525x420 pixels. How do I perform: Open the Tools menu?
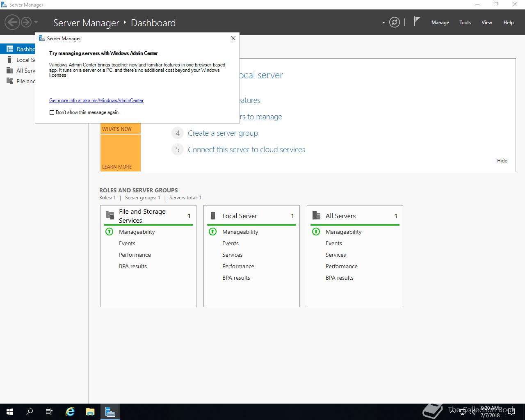coord(465,23)
